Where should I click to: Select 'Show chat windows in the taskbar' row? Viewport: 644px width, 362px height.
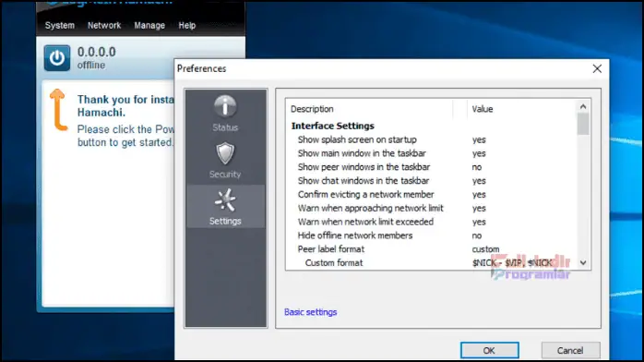pos(431,181)
